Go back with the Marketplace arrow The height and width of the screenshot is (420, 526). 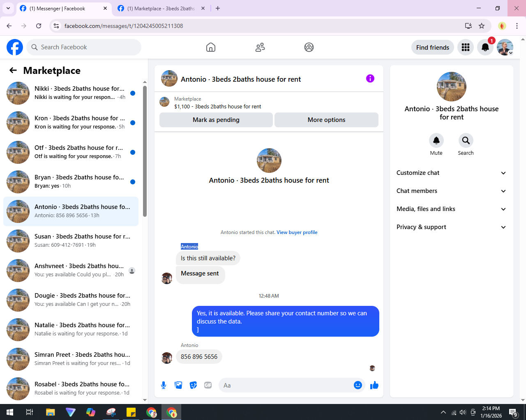(13, 70)
